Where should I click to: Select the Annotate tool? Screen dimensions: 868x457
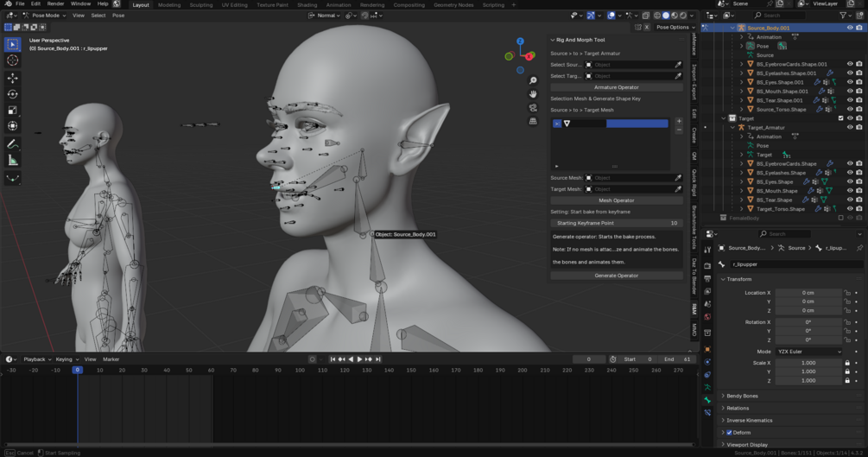(x=13, y=144)
